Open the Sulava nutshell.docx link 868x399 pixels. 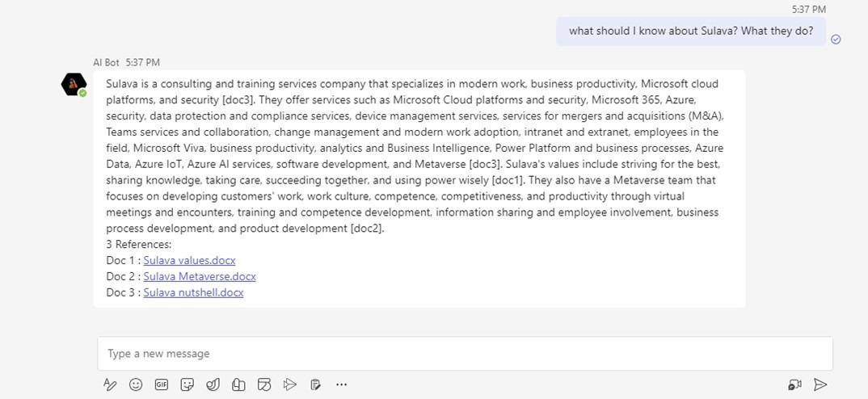point(193,292)
